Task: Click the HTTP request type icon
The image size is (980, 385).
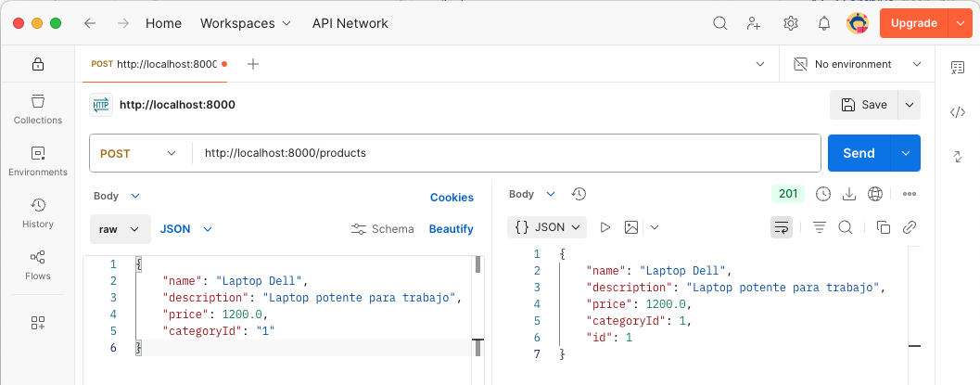Action: click(x=101, y=105)
